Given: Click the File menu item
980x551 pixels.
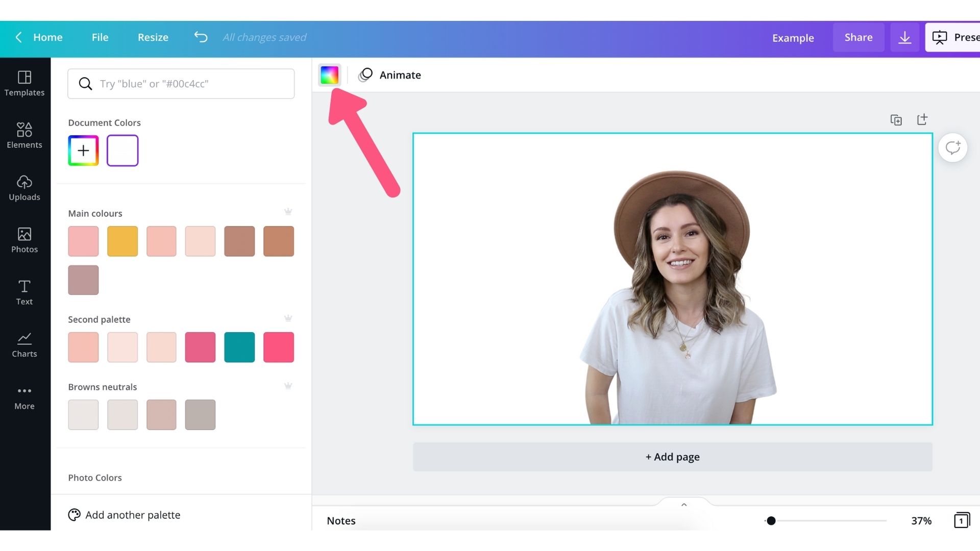Looking at the screenshot, I should [100, 37].
